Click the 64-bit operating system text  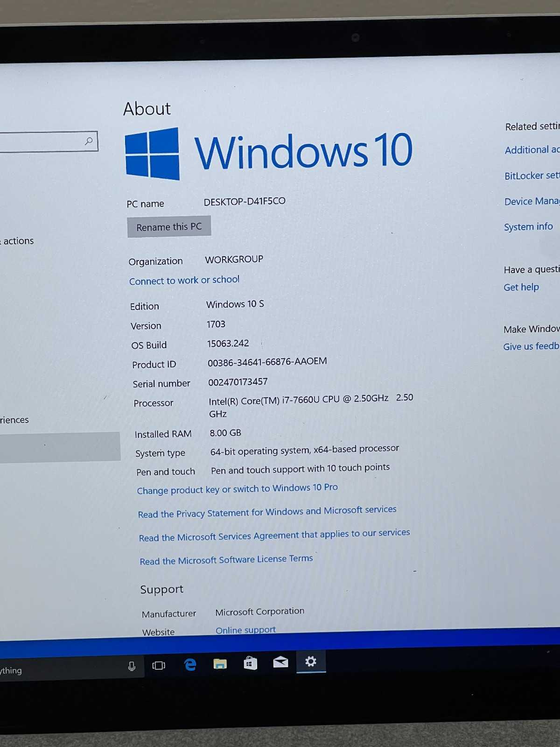[x=305, y=450]
